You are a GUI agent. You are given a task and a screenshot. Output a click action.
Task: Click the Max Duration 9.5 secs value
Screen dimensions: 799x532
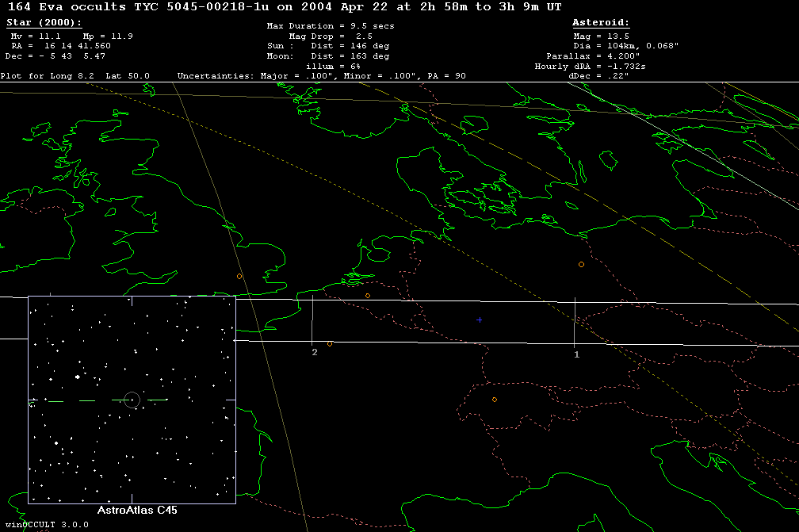[x=330, y=26]
